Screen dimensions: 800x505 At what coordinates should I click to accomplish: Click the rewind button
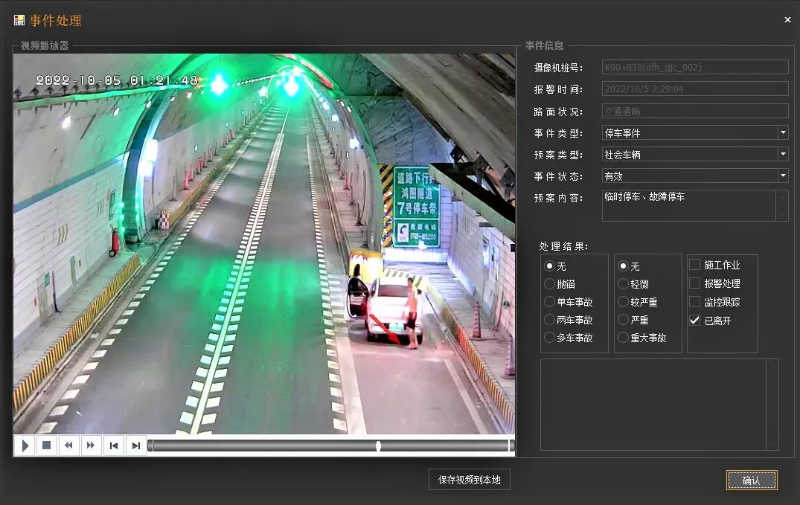point(68,445)
